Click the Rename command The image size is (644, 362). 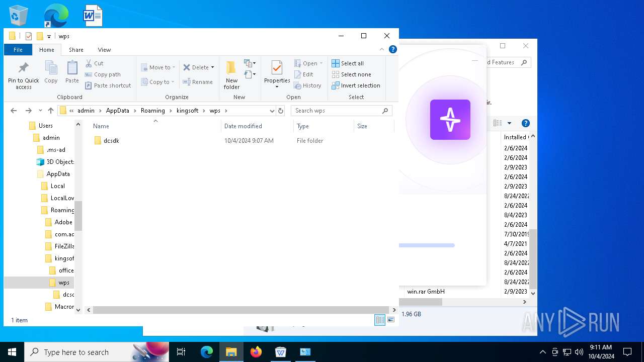[198, 82]
